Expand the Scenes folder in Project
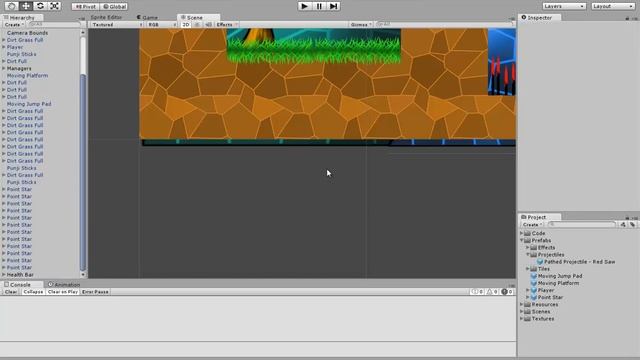 (521, 311)
